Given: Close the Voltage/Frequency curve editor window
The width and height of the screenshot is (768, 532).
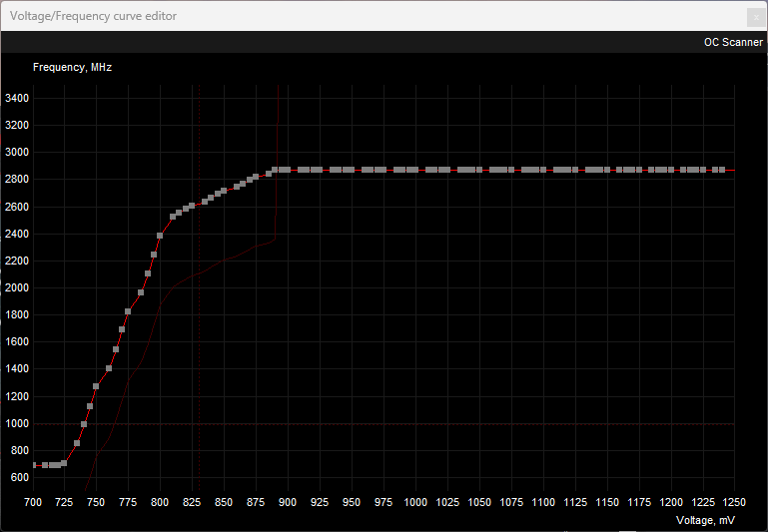Looking at the screenshot, I should (x=756, y=17).
